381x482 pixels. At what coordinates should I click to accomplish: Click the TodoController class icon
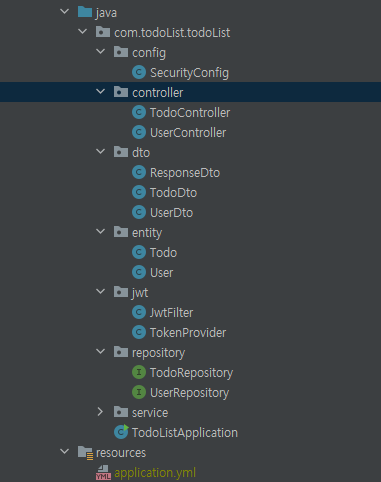pyautogui.click(x=139, y=112)
